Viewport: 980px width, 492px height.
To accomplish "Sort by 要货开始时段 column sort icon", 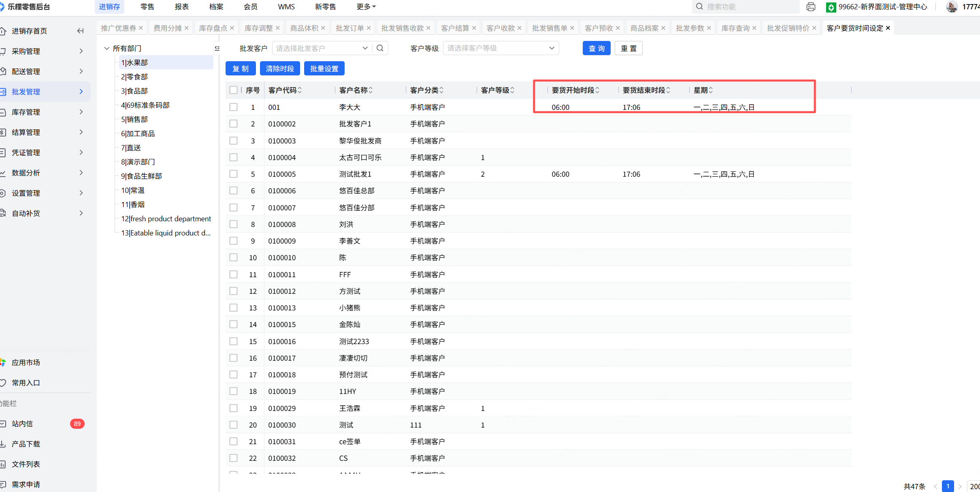I will [597, 90].
